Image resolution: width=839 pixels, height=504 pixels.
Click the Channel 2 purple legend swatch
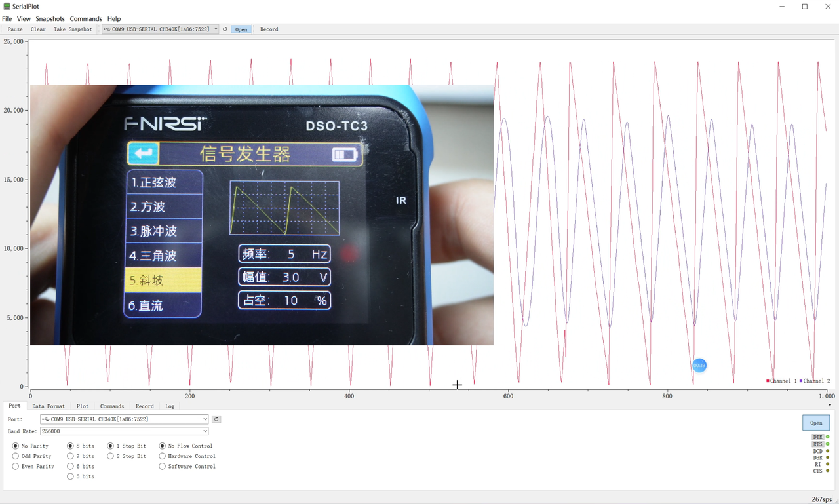click(x=801, y=381)
